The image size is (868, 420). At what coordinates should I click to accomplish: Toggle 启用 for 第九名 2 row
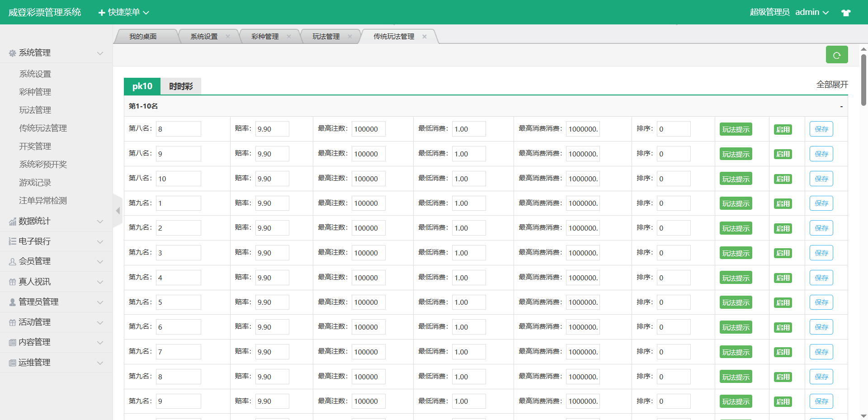tap(783, 228)
